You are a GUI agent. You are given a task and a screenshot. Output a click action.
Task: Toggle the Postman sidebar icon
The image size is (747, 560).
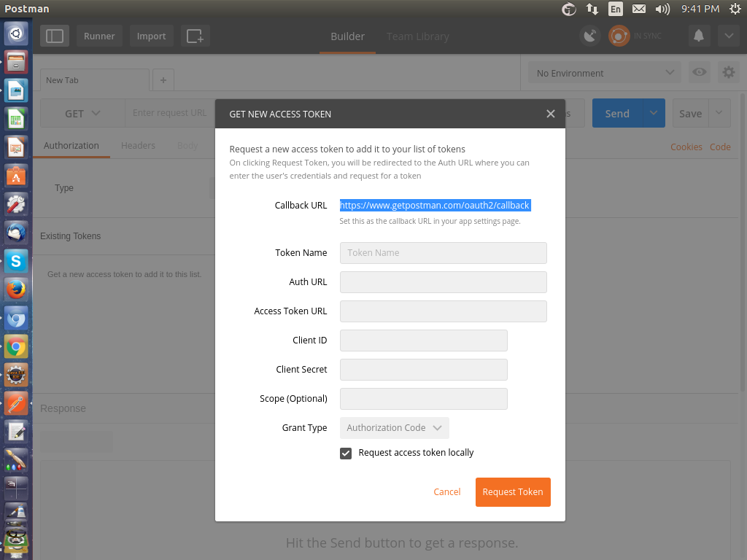[x=55, y=36]
